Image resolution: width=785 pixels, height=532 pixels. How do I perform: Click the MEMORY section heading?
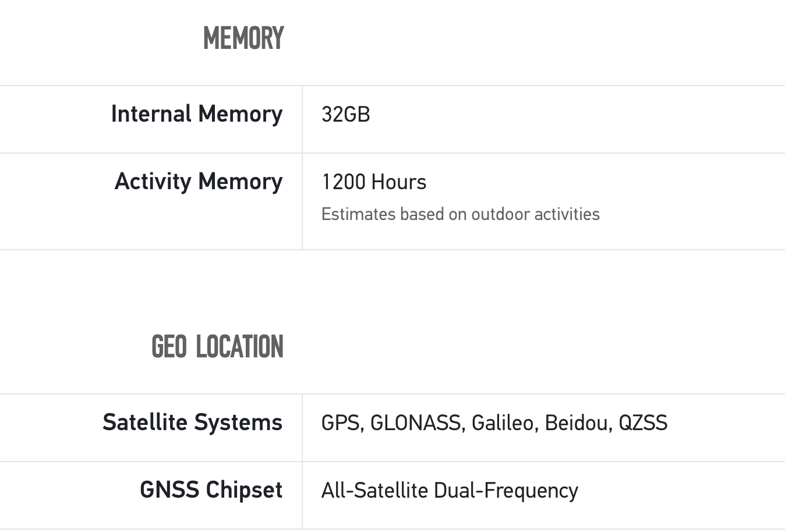pos(243,39)
